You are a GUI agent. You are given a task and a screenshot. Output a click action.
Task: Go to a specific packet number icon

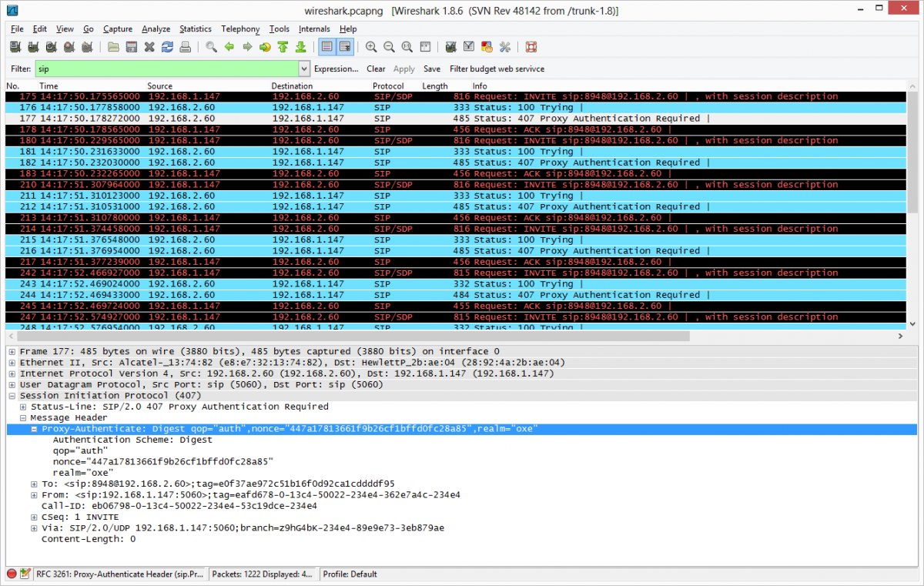(265, 47)
